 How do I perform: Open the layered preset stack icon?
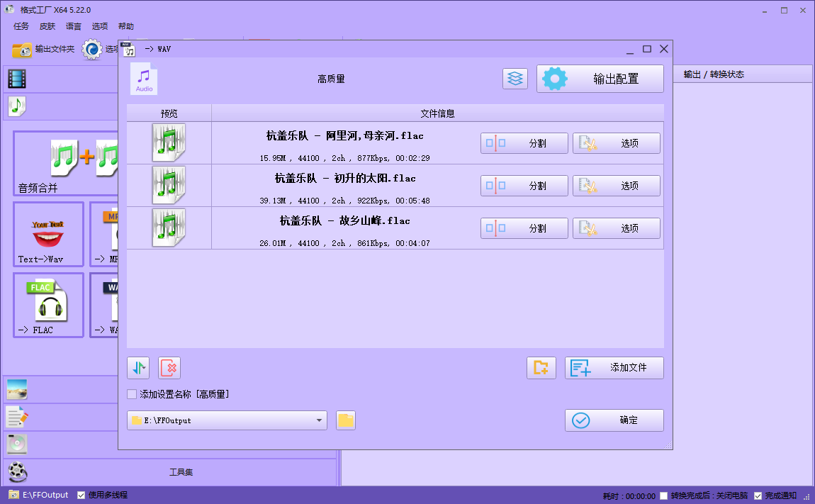click(x=515, y=79)
